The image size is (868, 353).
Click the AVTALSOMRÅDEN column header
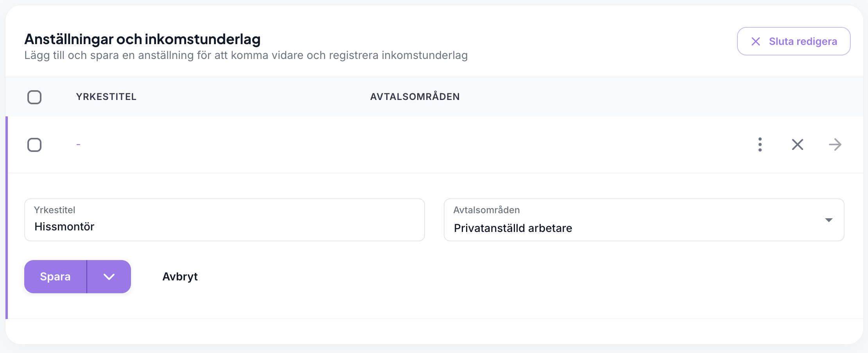point(414,97)
